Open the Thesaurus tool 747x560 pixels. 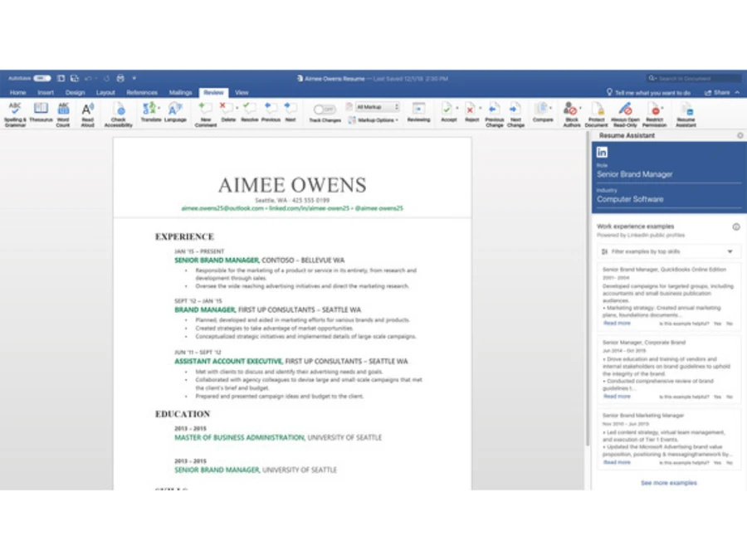tap(41, 113)
